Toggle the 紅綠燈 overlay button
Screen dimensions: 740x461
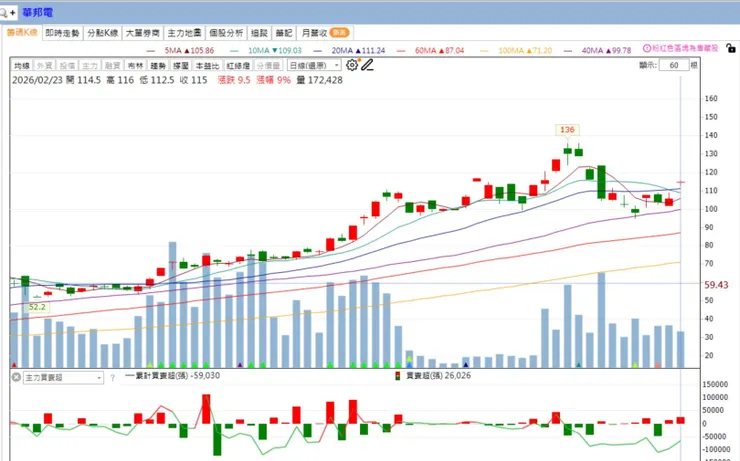coord(238,66)
